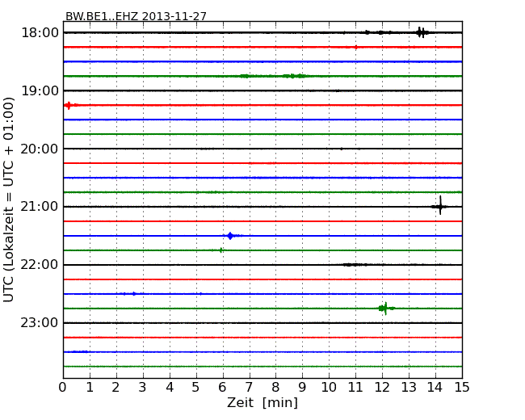Click the UTC Lokalzeit y-axis label
525x420 pixels.
coord(9,199)
